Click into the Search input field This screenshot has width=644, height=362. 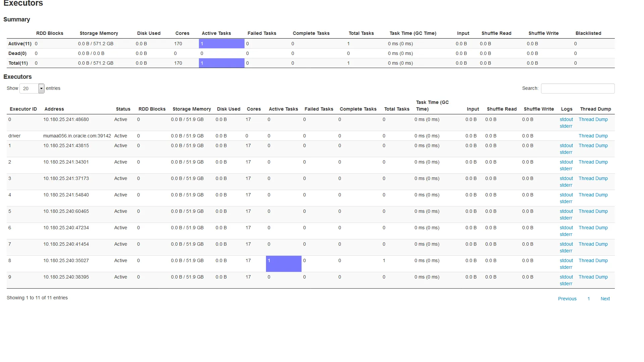point(578,88)
